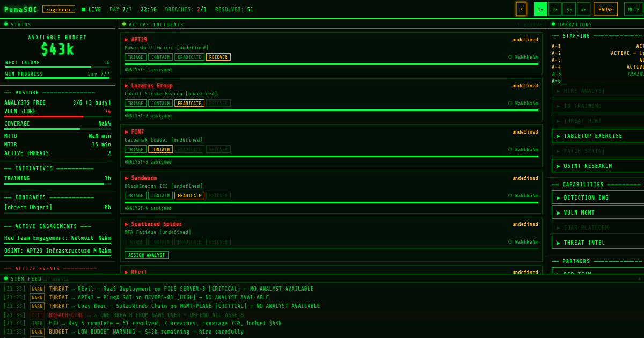Image resolution: width=644 pixels, height=338 pixels.
Task: Click the clock timer icon on Scattered Spider incident
Action: pyautogui.click(x=510, y=242)
